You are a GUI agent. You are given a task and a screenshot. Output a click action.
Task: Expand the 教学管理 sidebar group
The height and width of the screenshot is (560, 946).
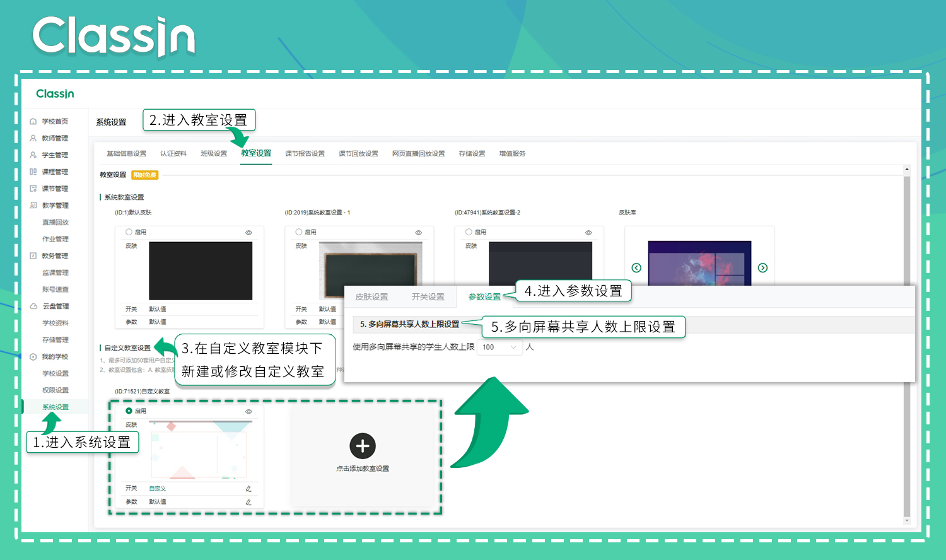[55, 206]
